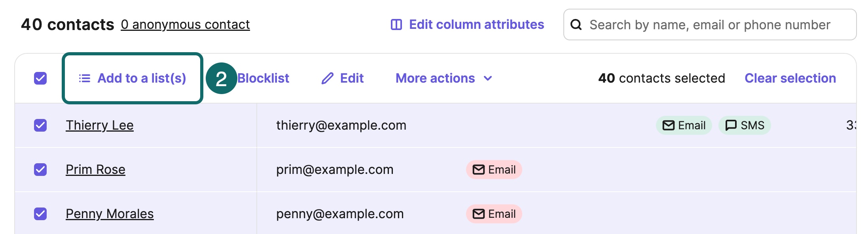Click Thierry Lee's SMS badge

tap(744, 125)
